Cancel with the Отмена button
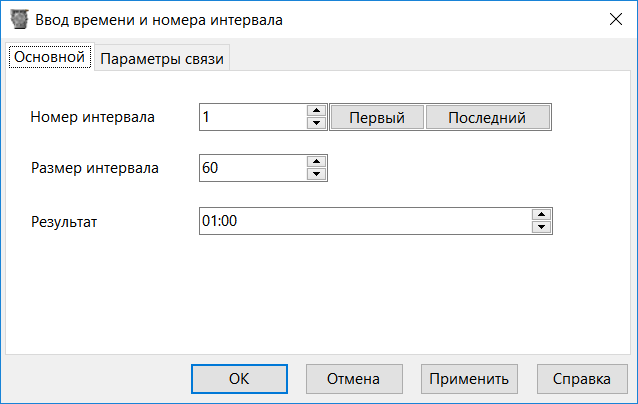 coord(353,379)
